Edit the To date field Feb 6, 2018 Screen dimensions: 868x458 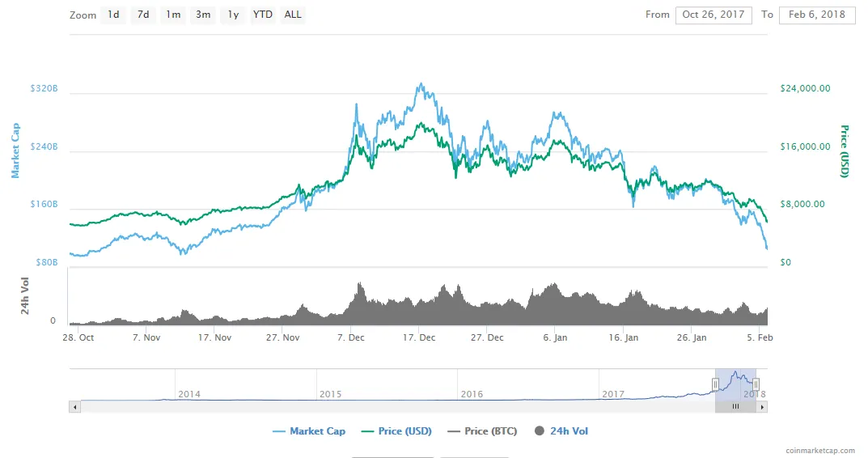point(817,15)
